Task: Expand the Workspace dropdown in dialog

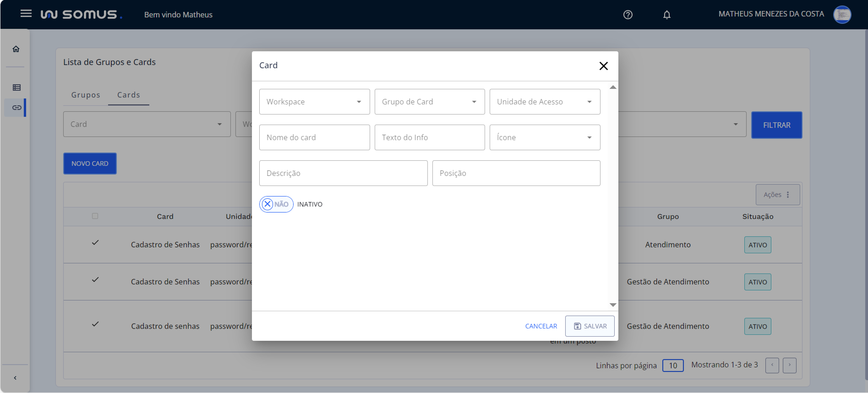Action: pyautogui.click(x=314, y=101)
